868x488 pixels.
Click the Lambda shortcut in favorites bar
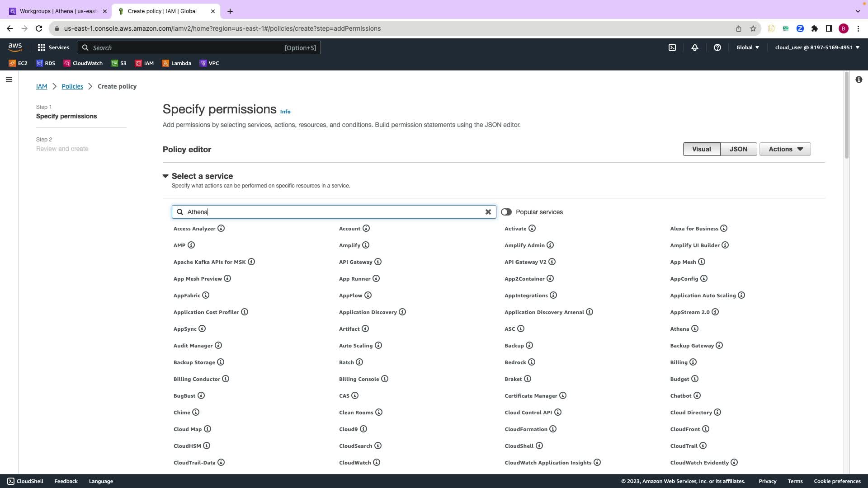[x=177, y=63]
